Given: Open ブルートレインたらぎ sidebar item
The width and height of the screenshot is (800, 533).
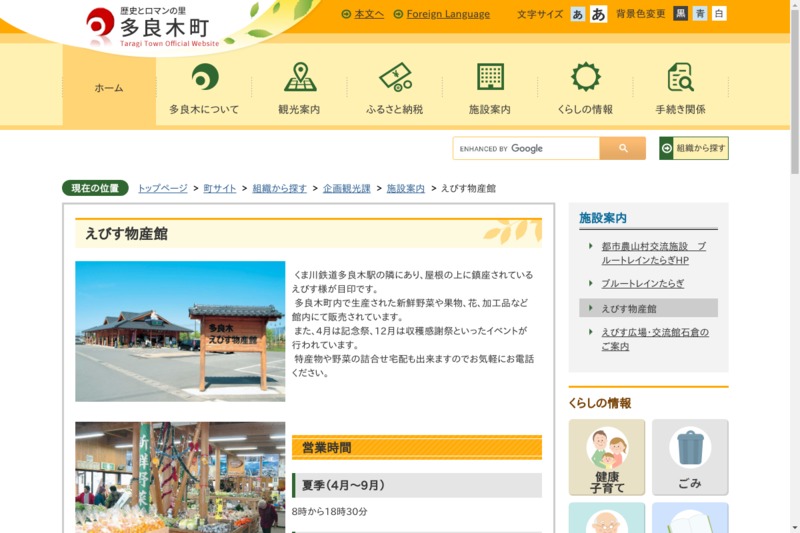Looking at the screenshot, I should (642, 284).
